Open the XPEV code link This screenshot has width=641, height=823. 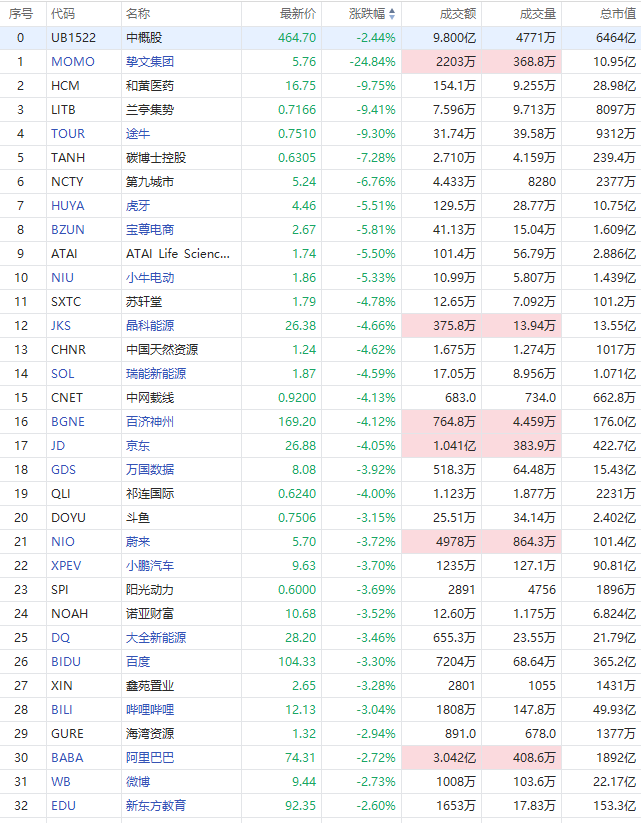(66, 566)
